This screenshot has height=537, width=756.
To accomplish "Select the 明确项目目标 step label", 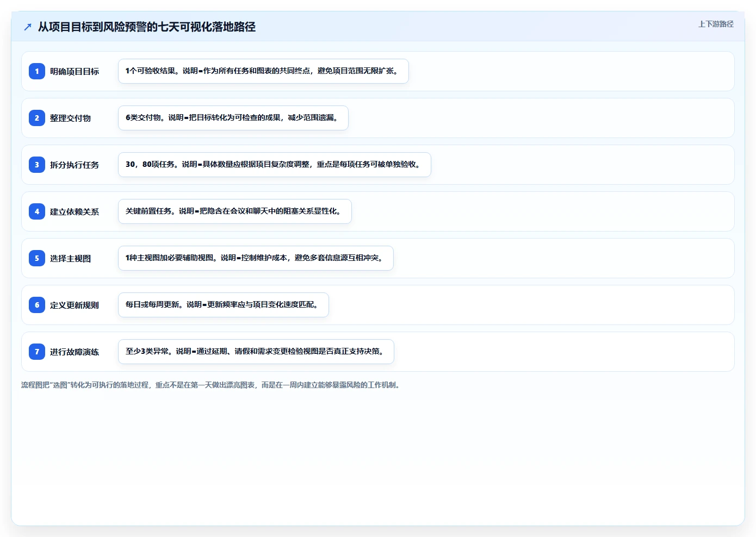I will coord(75,71).
